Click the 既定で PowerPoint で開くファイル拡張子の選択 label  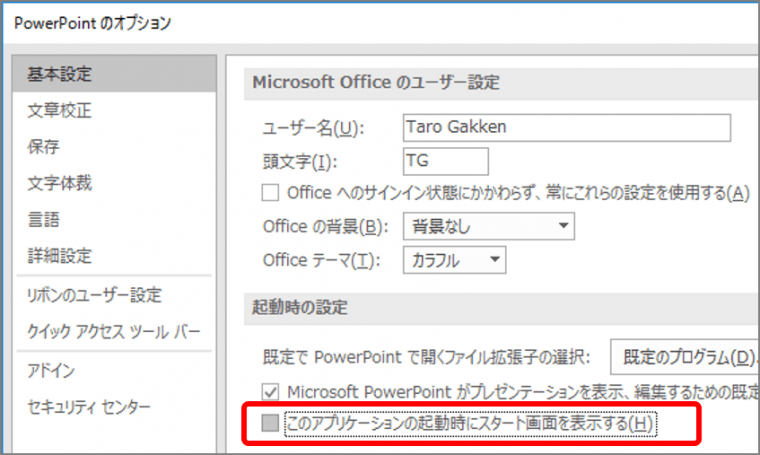(427, 357)
